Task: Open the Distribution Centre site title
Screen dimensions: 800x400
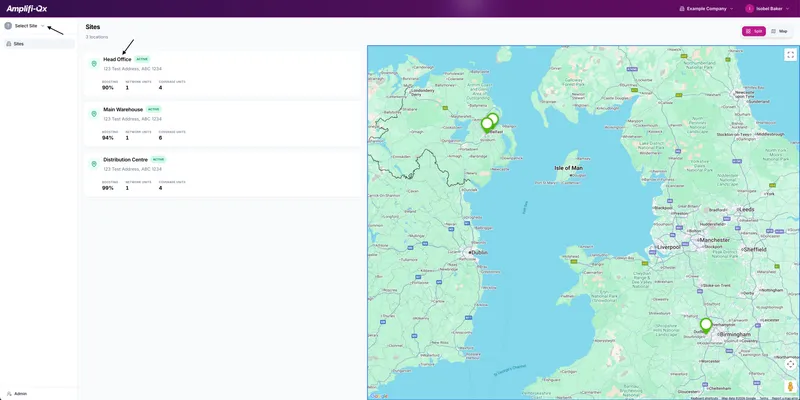Action: click(x=125, y=159)
